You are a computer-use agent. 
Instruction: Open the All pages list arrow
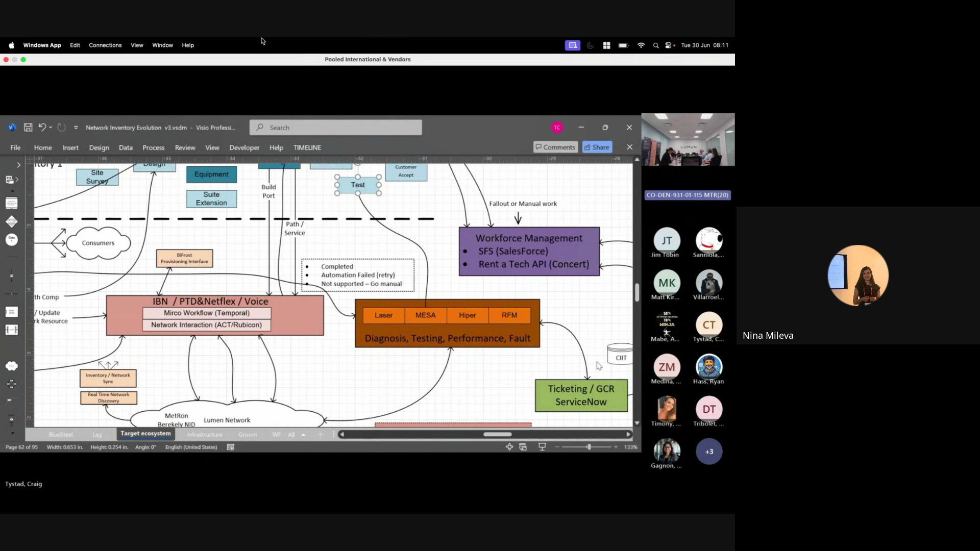click(x=303, y=435)
